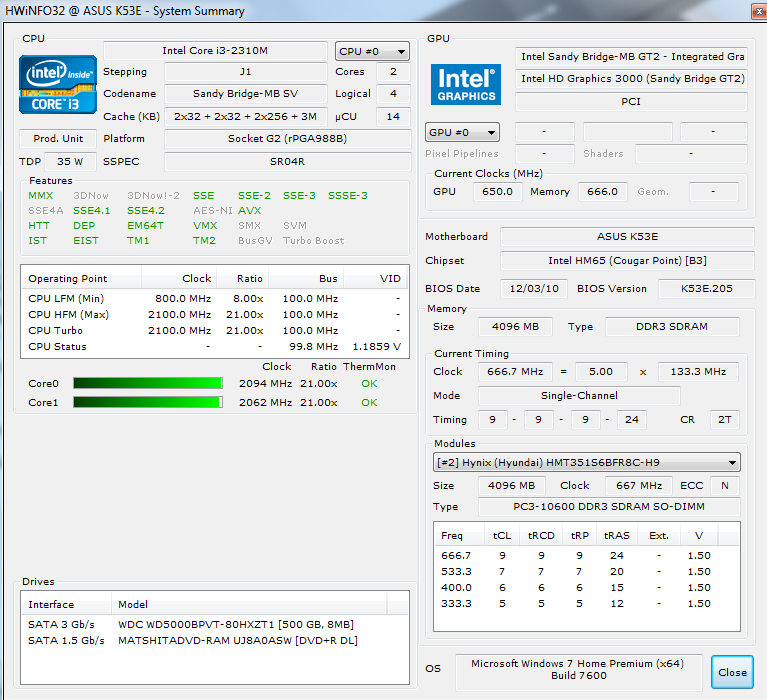This screenshot has width=767, height=700.
Task: Expand the Hynix memory module dropdown
Action: coord(587,462)
